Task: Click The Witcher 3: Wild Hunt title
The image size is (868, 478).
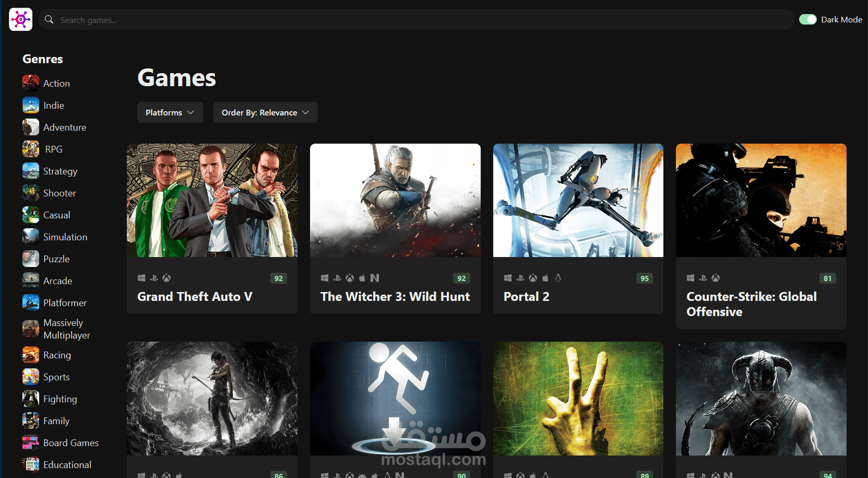Action: click(x=395, y=297)
